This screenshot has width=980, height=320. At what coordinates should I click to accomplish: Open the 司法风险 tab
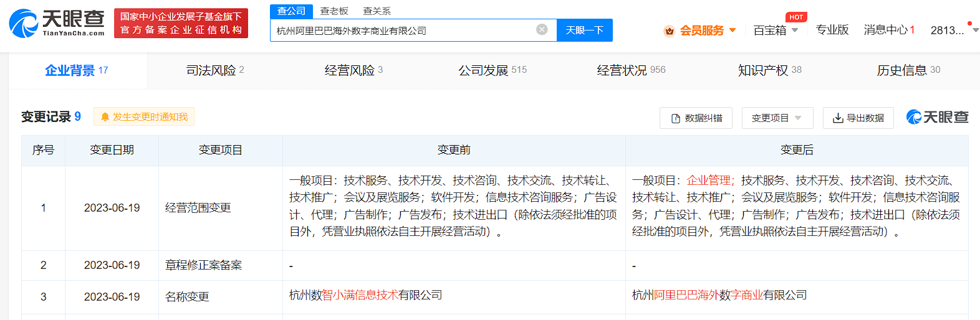(x=216, y=70)
